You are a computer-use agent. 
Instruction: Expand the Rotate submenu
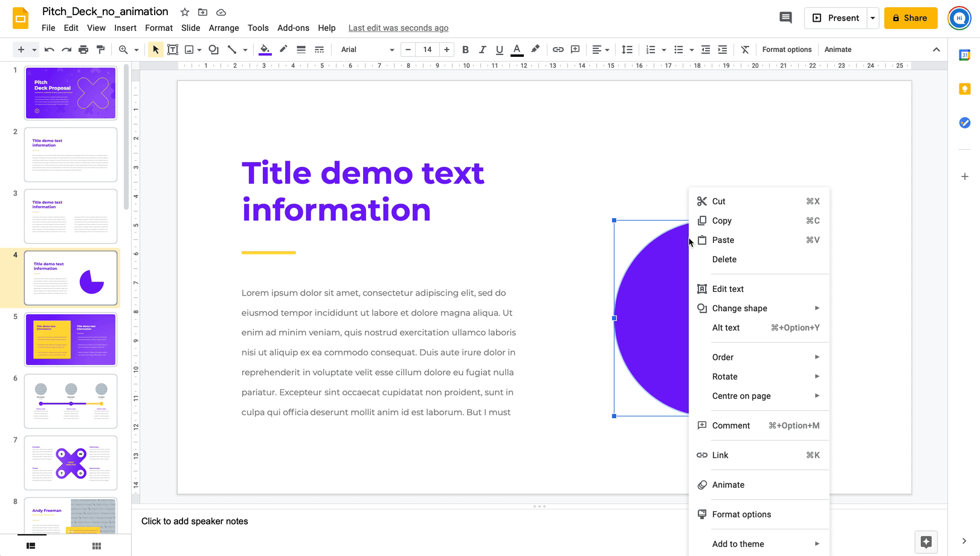coord(759,377)
